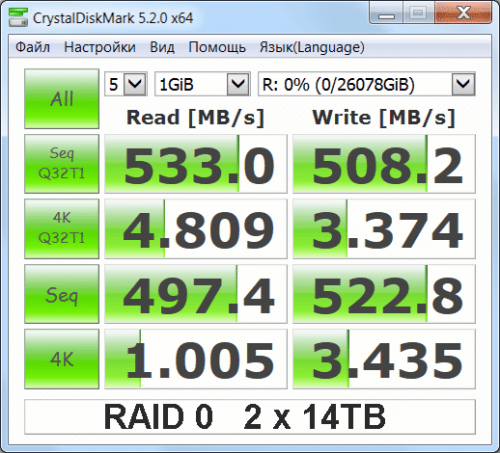Image resolution: width=500 pixels, height=453 pixels.
Task: Click the Seq Q32T1 read value 533.0
Action: 196,164
